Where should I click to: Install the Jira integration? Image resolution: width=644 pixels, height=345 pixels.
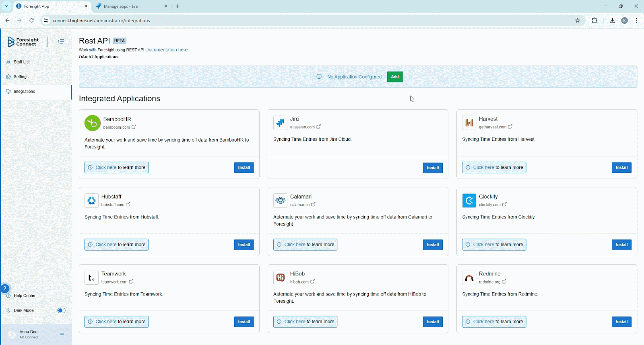(433, 168)
